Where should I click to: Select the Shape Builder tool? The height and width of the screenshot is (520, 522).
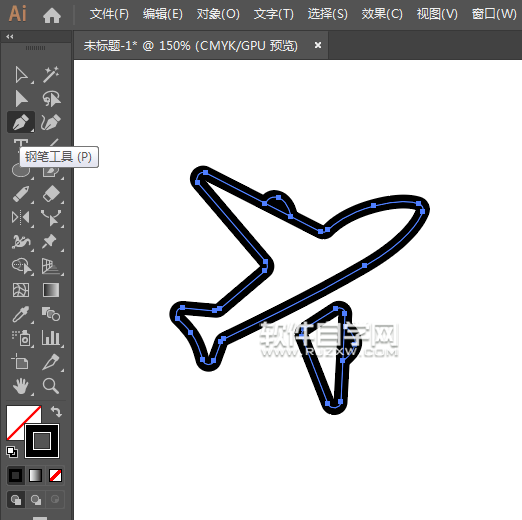point(22,266)
